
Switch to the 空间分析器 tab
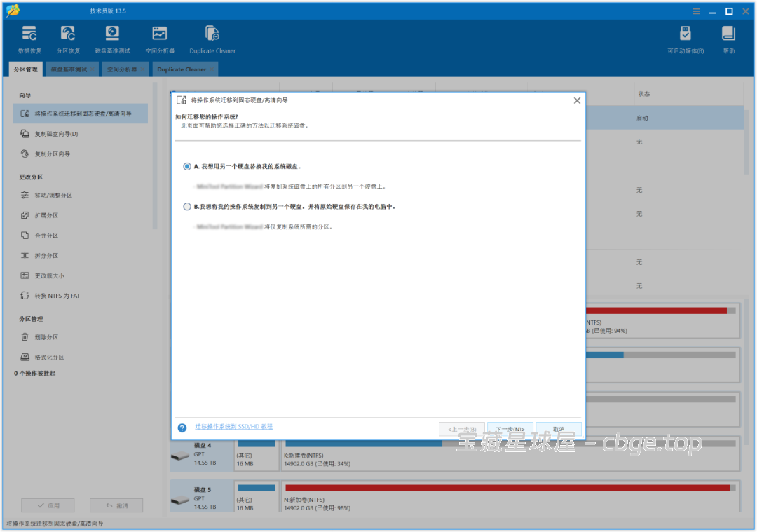[x=123, y=69]
